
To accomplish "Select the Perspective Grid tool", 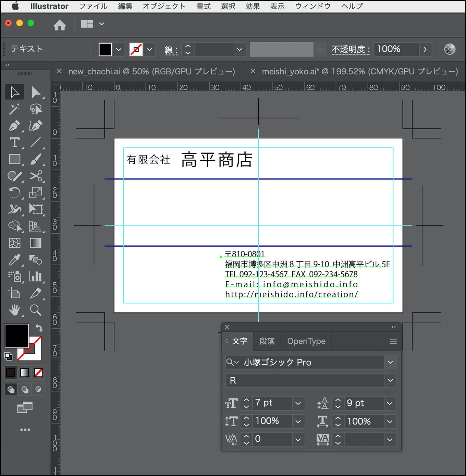I will click(x=36, y=226).
